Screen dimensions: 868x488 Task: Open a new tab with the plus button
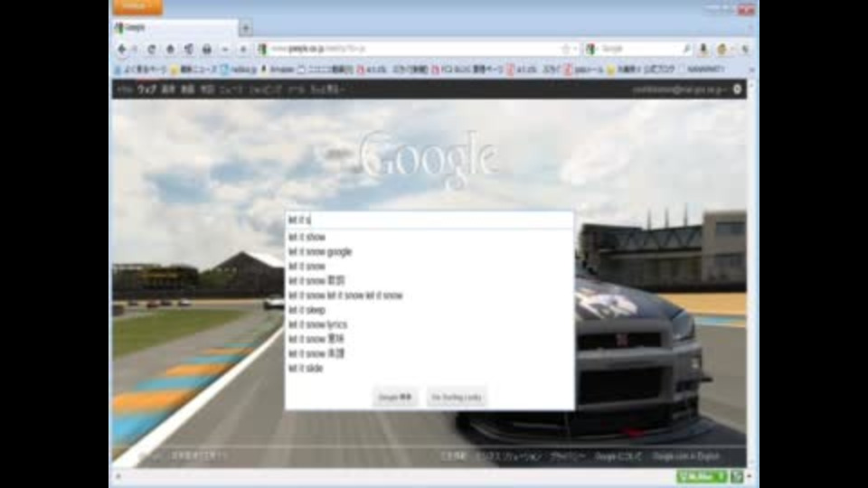pyautogui.click(x=246, y=28)
